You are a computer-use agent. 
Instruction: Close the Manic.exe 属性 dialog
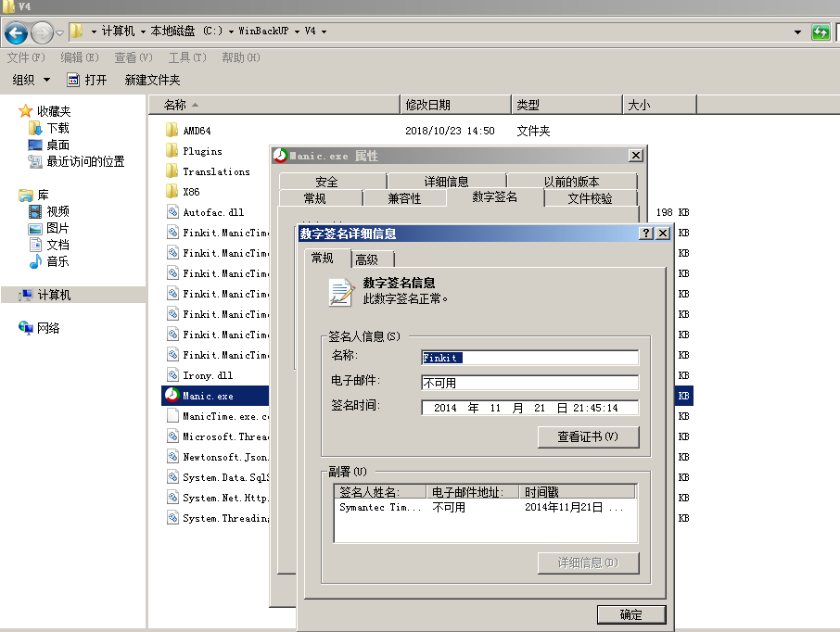[x=636, y=156]
